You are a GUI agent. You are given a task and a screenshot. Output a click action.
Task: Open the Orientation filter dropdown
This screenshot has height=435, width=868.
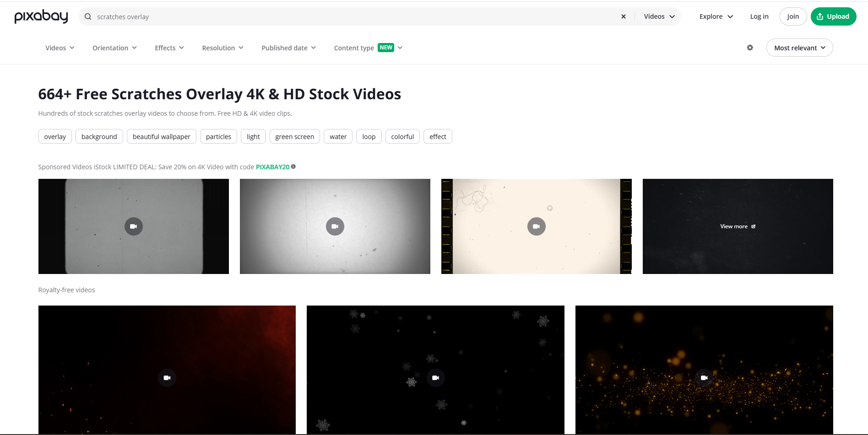[115, 48]
